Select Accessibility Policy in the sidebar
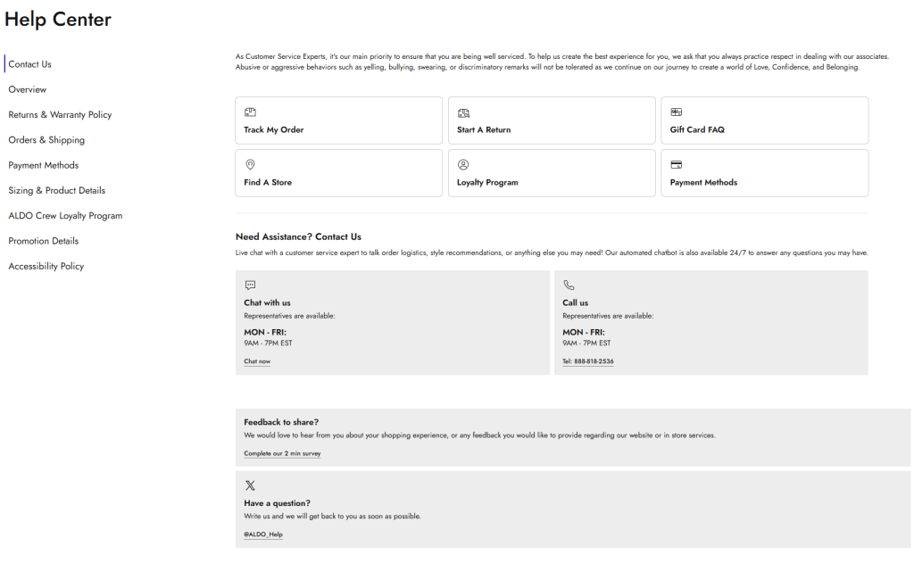The width and height of the screenshot is (914, 588). tap(46, 267)
